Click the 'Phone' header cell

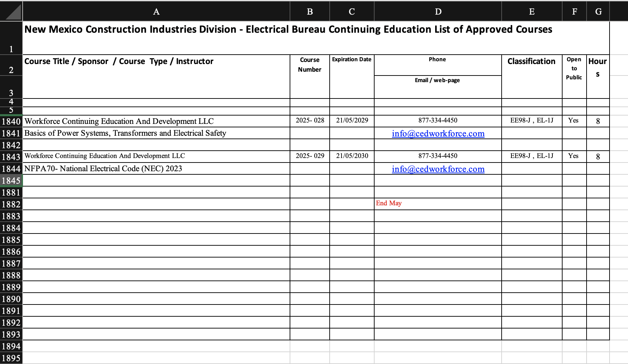tap(438, 65)
